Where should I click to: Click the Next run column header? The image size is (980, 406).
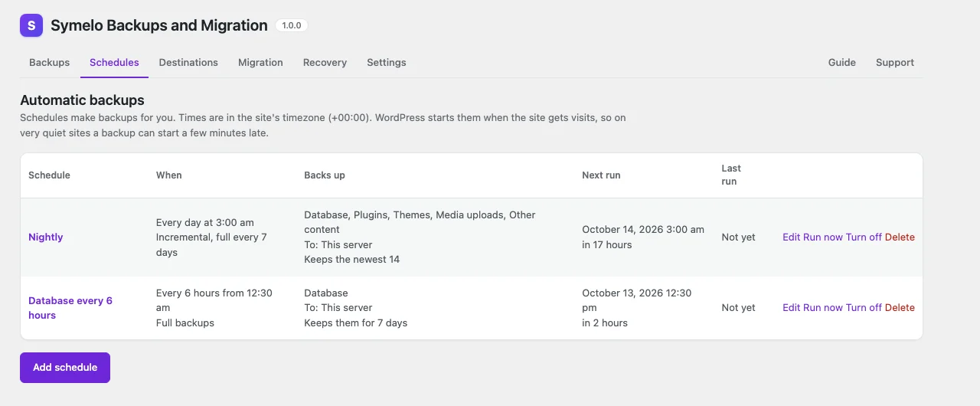[601, 175]
